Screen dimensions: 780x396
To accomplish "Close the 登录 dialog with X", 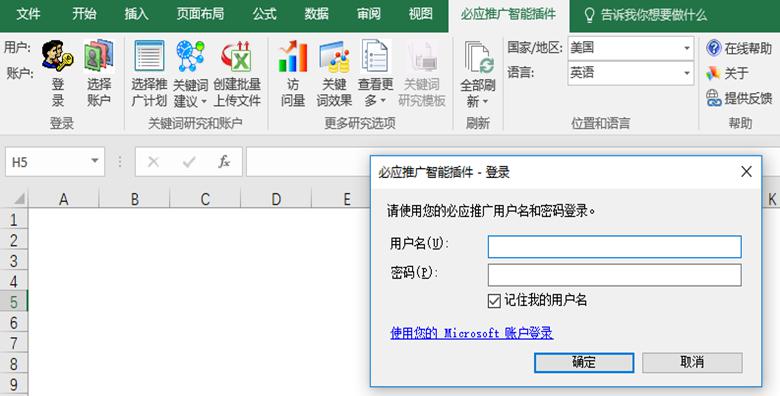I will [746, 172].
